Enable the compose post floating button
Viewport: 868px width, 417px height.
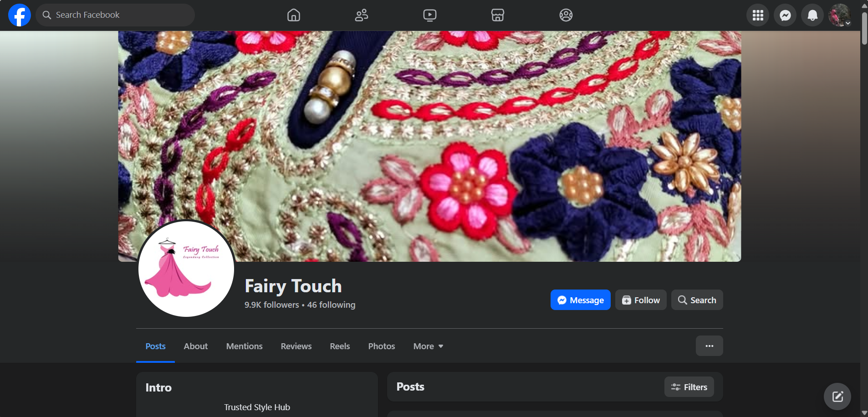tap(837, 396)
